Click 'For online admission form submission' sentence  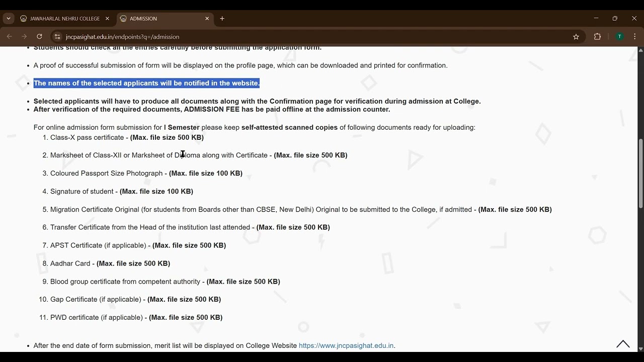click(255, 128)
